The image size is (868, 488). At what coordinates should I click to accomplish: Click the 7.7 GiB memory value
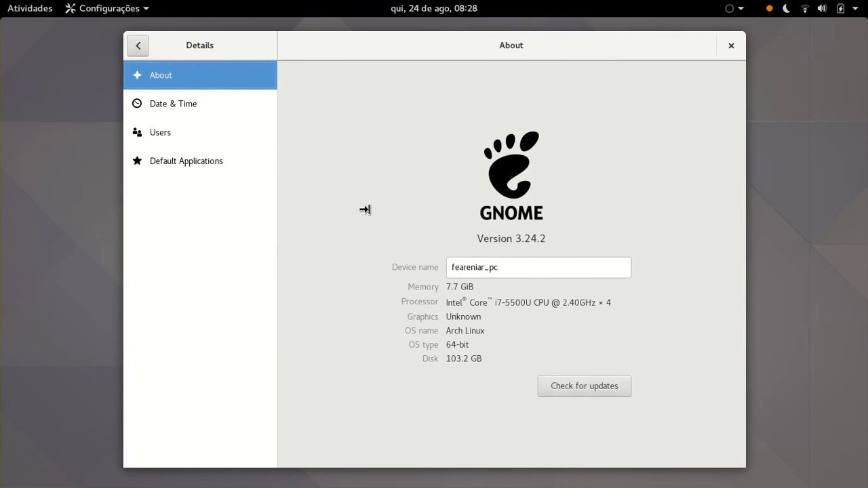tap(460, 287)
